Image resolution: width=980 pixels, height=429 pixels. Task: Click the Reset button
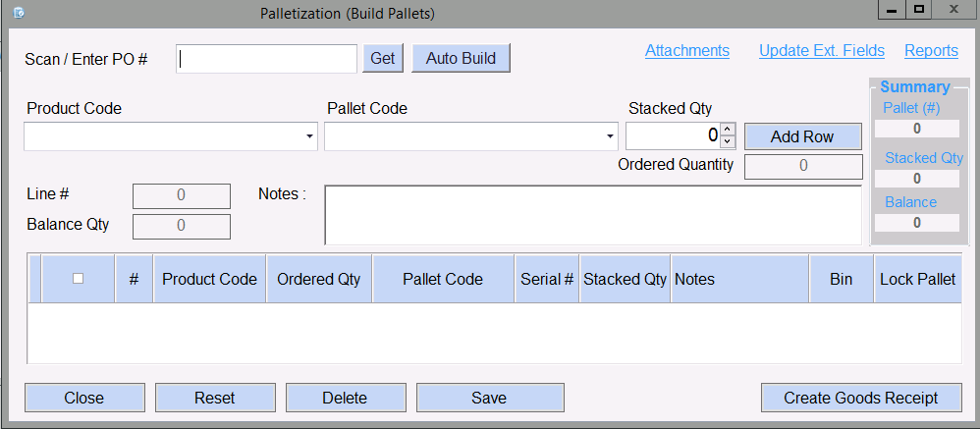(x=214, y=398)
